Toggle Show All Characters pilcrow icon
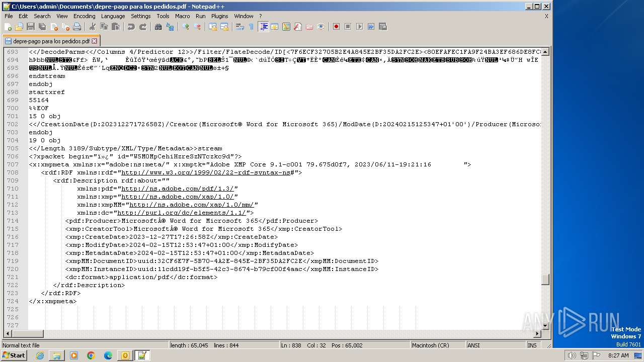The width and height of the screenshot is (644, 362). click(x=251, y=27)
